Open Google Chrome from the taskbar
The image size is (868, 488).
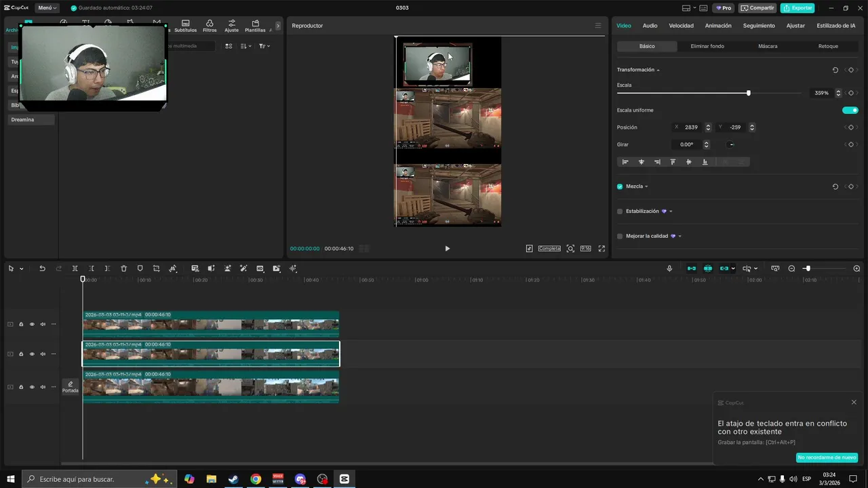(x=255, y=479)
